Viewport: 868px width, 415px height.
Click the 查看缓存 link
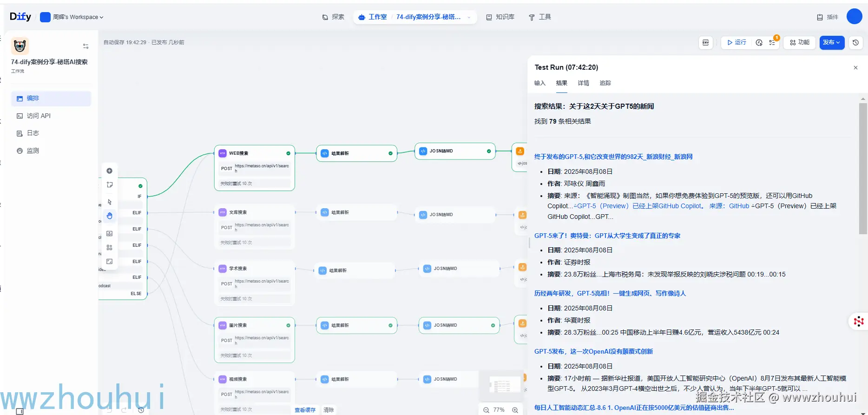pyautogui.click(x=305, y=410)
